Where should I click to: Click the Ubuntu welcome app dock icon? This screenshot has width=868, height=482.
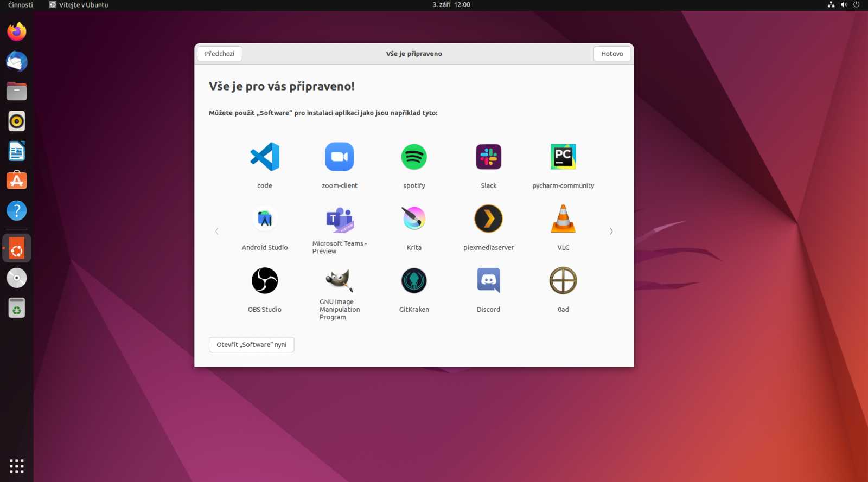(17, 248)
